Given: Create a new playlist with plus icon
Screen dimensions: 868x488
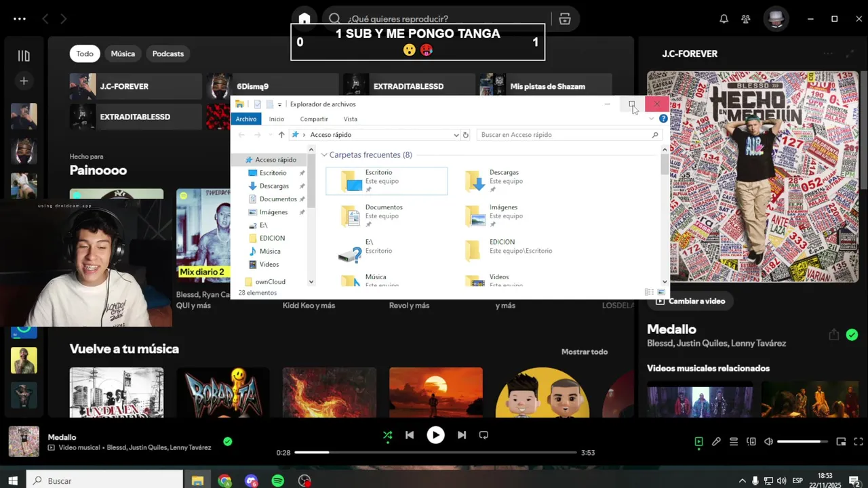Looking at the screenshot, I should [24, 81].
